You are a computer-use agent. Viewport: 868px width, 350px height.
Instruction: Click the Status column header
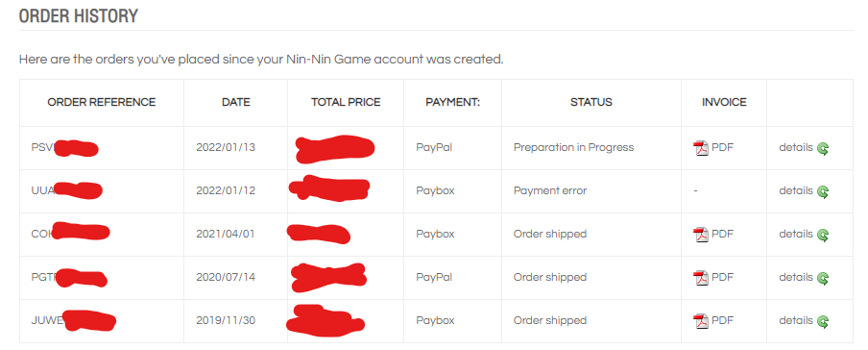tap(591, 102)
